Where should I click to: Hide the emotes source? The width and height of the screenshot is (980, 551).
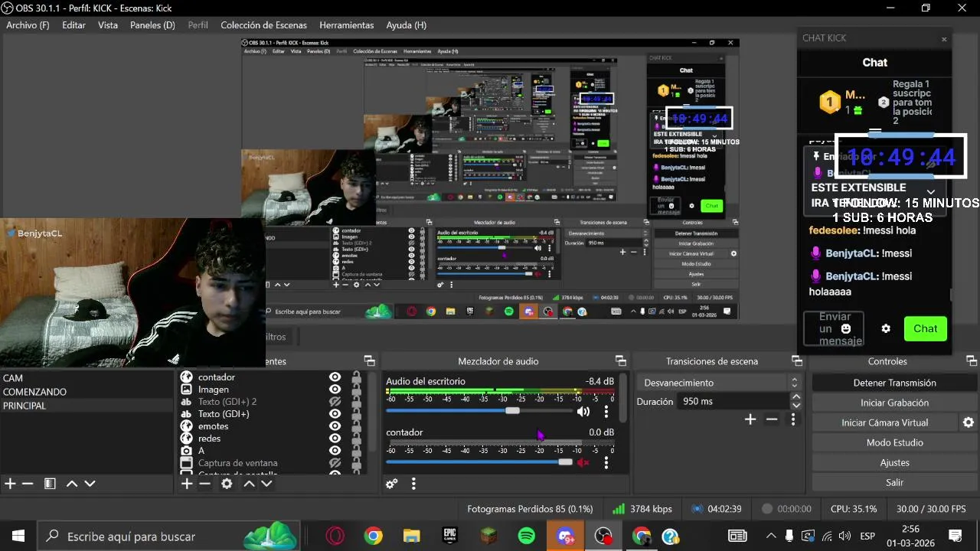335,426
